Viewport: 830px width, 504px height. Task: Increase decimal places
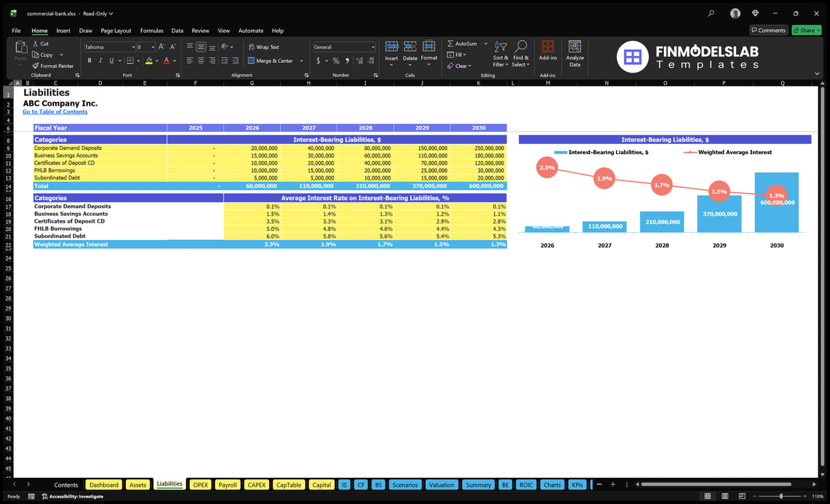(x=358, y=61)
